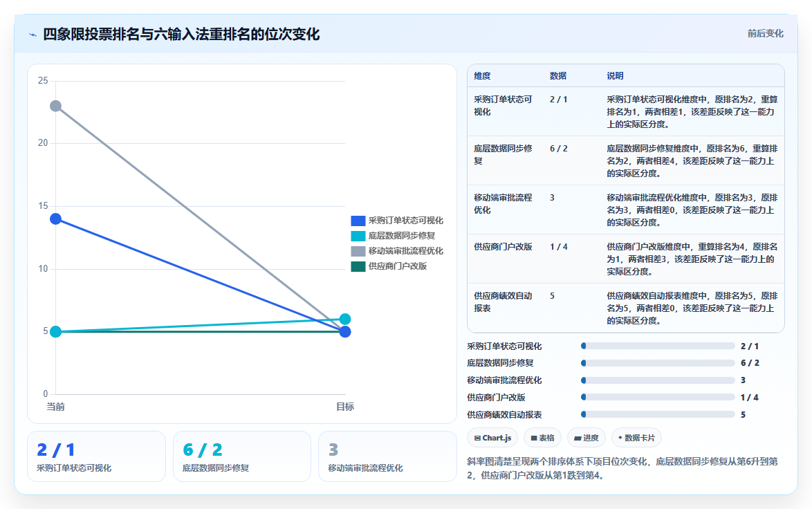Click the 当前 x-axis label
Image resolution: width=812 pixels, height=509 pixels.
[x=55, y=407]
